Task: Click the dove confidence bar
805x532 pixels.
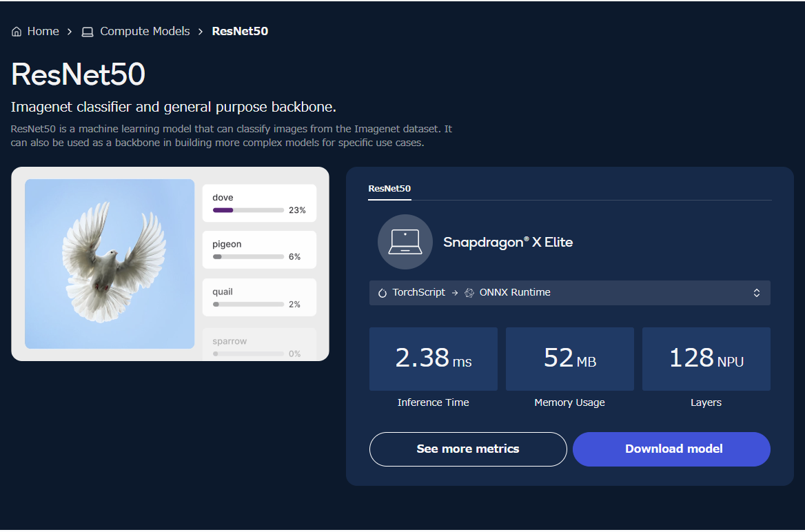Action: click(x=248, y=210)
